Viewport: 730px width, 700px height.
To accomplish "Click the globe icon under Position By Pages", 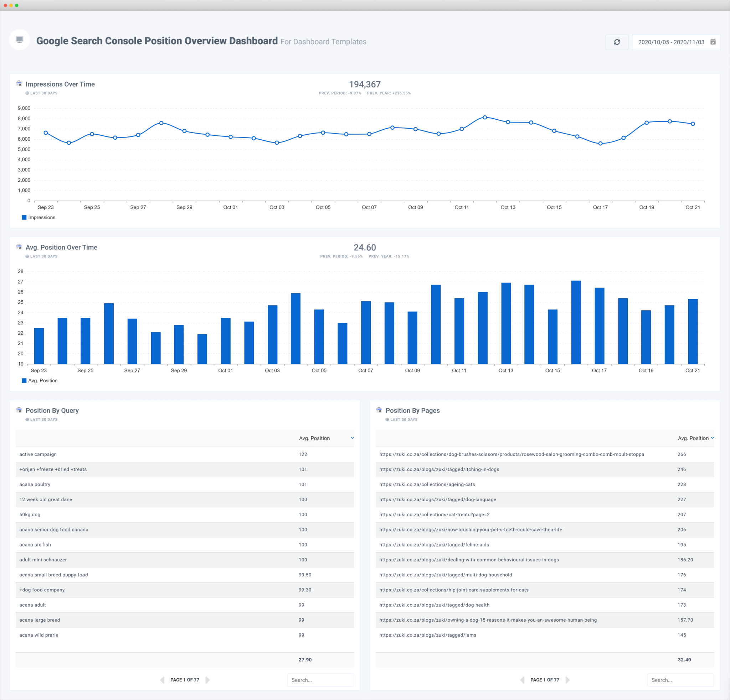I will 387,419.
